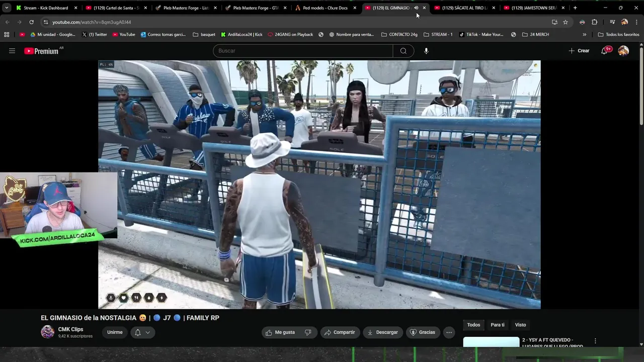Click the Crear button
The height and width of the screenshot is (362, 644).
[x=579, y=51]
